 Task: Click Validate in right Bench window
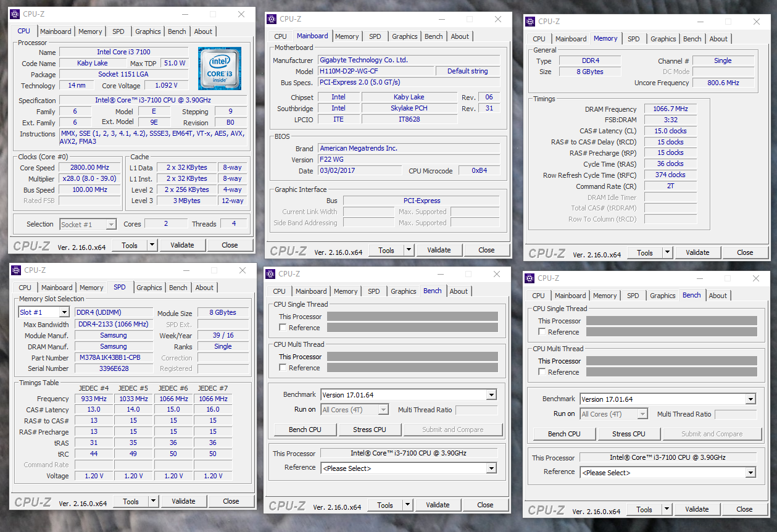point(697,509)
